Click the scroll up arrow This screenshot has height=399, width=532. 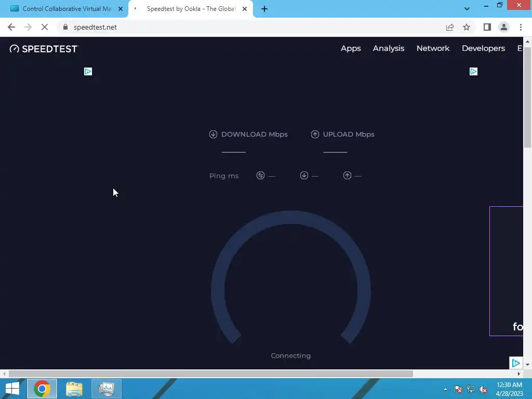point(527,42)
